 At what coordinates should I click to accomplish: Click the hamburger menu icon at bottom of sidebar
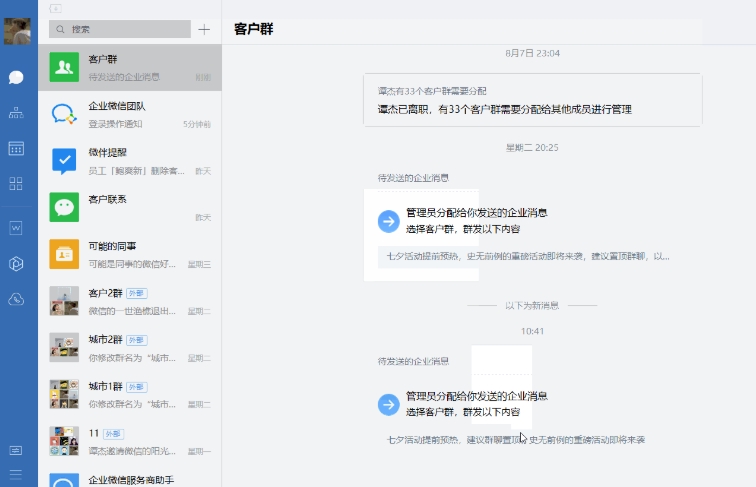pyautogui.click(x=16, y=473)
